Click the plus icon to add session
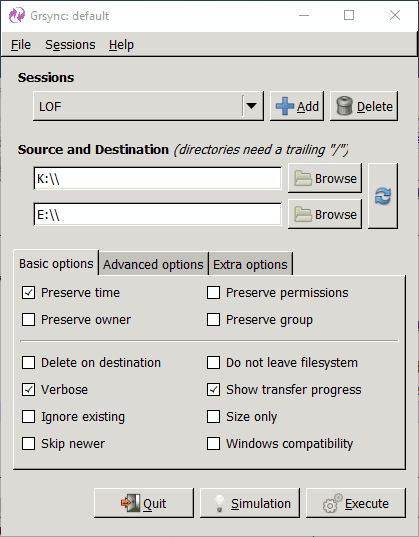Screen dimensions: 419x537 coord(285,106)
